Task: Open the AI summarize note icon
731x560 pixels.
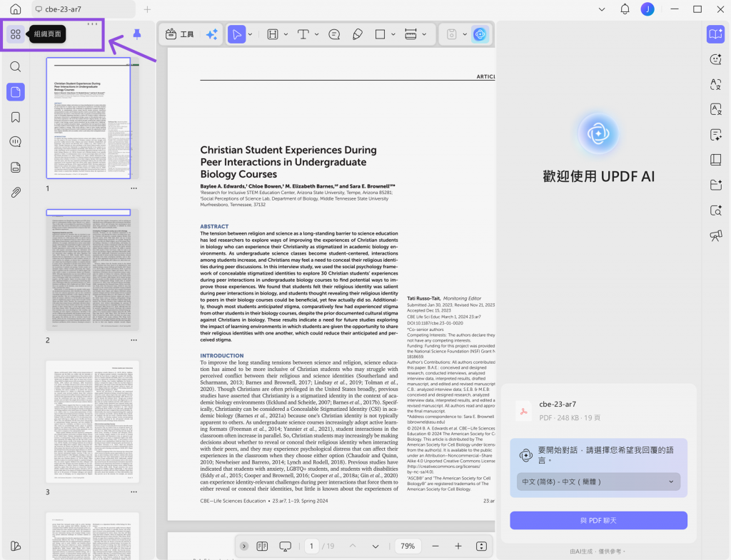Action: pyautogui.click(x=715, y=135)
